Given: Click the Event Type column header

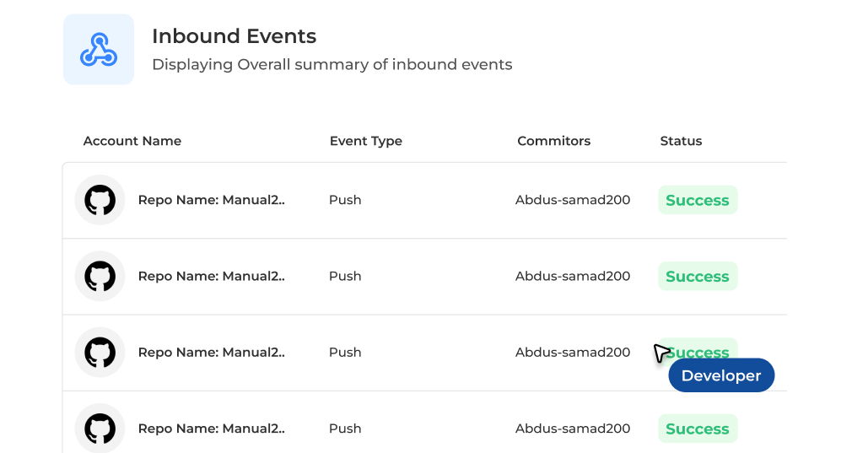Looking at the screenshot, I should 366,141.
